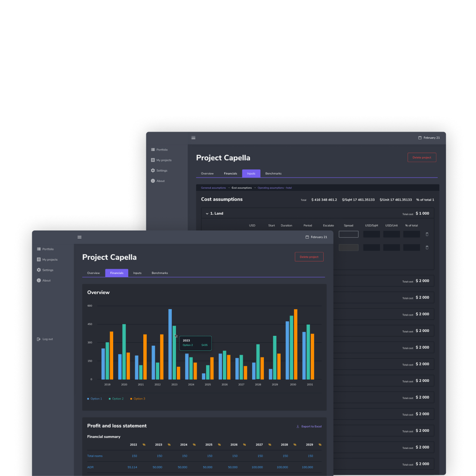Click hamburger menu icon in the front window

[79, 237]
